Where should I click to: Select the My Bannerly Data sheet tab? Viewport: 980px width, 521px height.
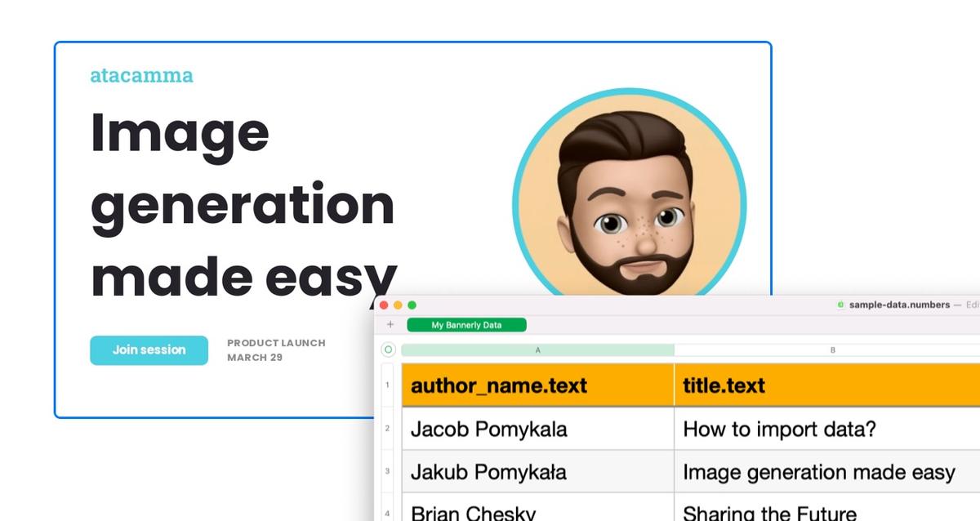pyautogui.click(x=469, y=324)
